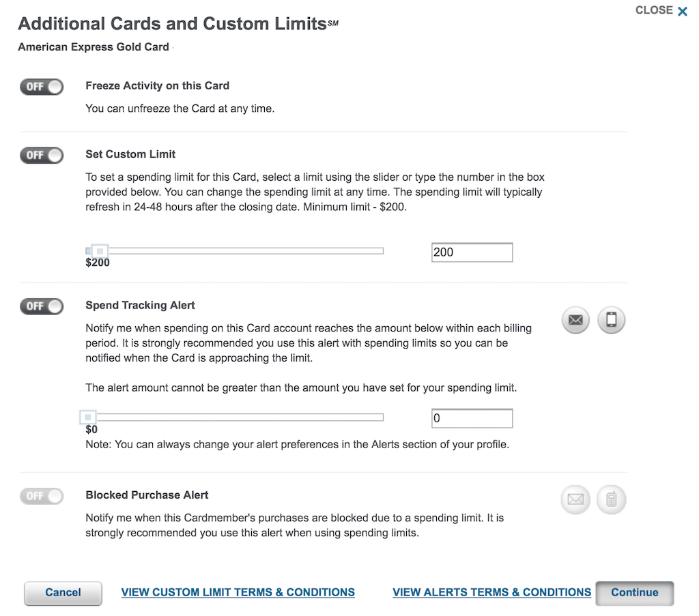Open View Custom Limit Terms & Conditions
This screenshot has height=616, width=699.
tap(238, 592)
